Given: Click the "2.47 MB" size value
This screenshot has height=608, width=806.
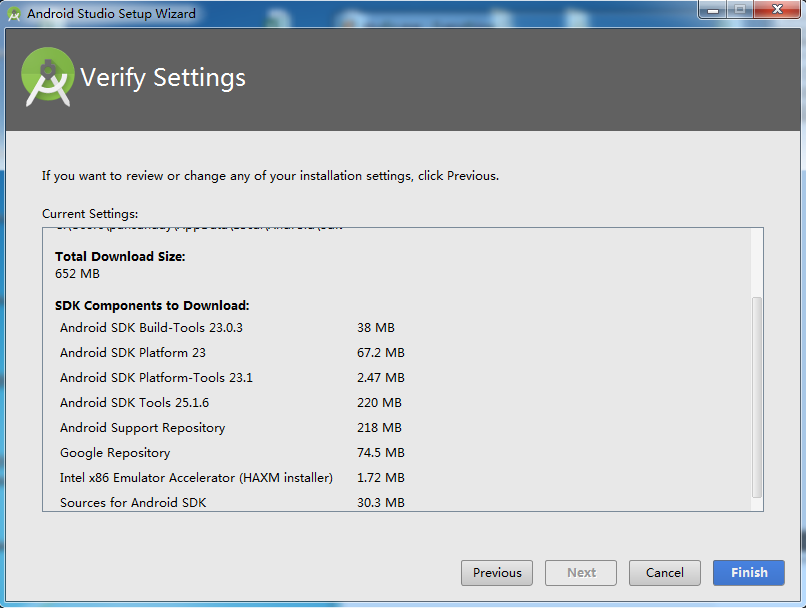Looking at the screenshot, I should [x=381, y=378].
